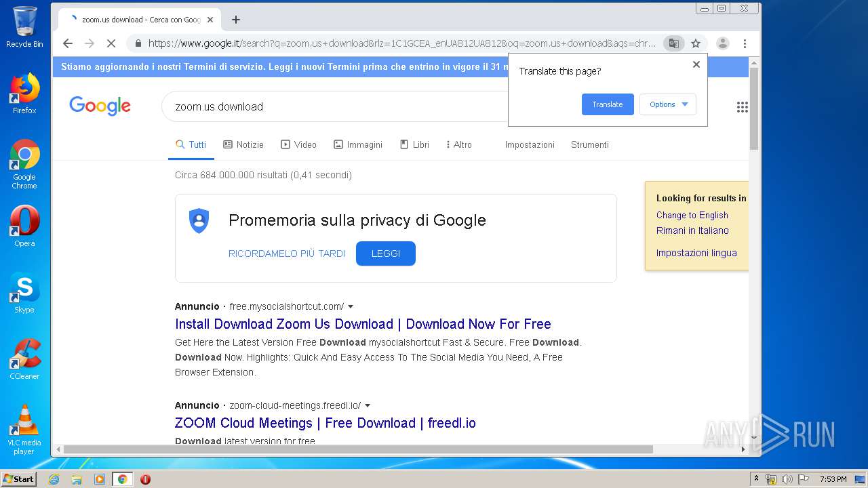Click the volume tray icon
The width and height of the screenshot is (868, 488).
point(787,479)
